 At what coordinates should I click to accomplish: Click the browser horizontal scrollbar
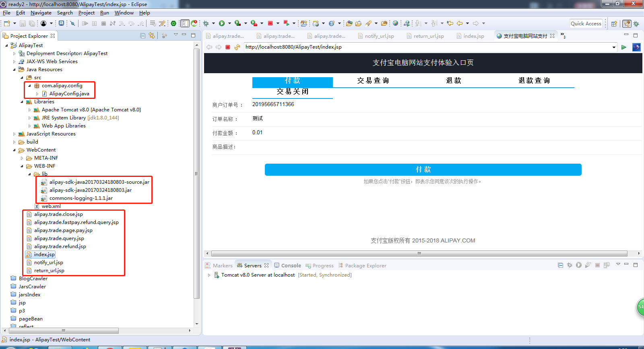tap(419, 253)
